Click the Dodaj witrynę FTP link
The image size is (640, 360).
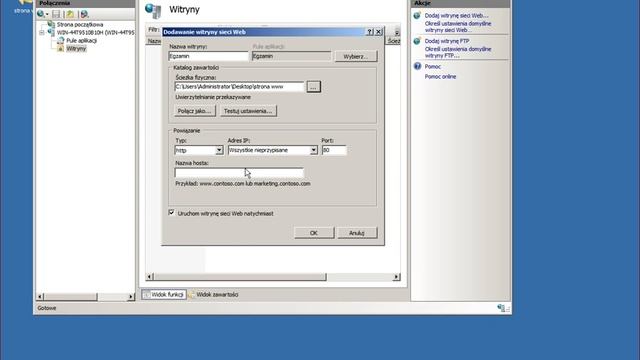447,41
